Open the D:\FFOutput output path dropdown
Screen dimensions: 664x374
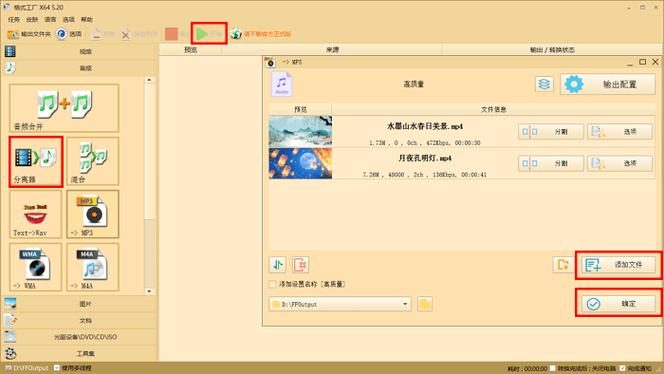coord(340,304)
